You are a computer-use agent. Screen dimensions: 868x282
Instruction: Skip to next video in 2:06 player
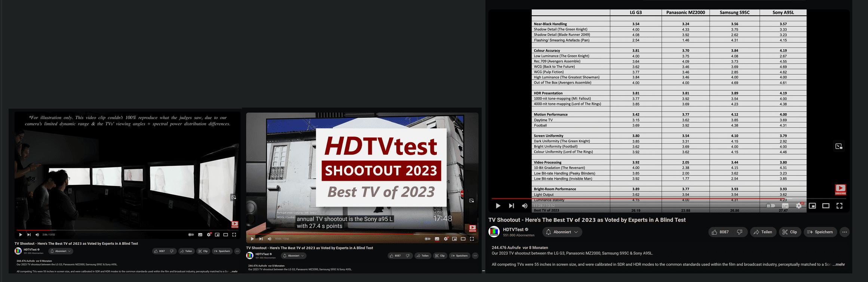point(29,235)
